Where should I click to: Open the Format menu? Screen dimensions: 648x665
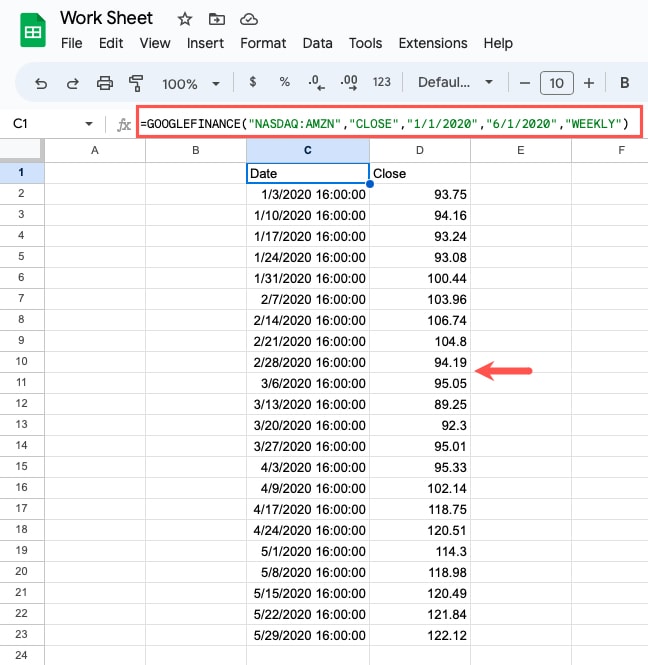tap(263, 43)
